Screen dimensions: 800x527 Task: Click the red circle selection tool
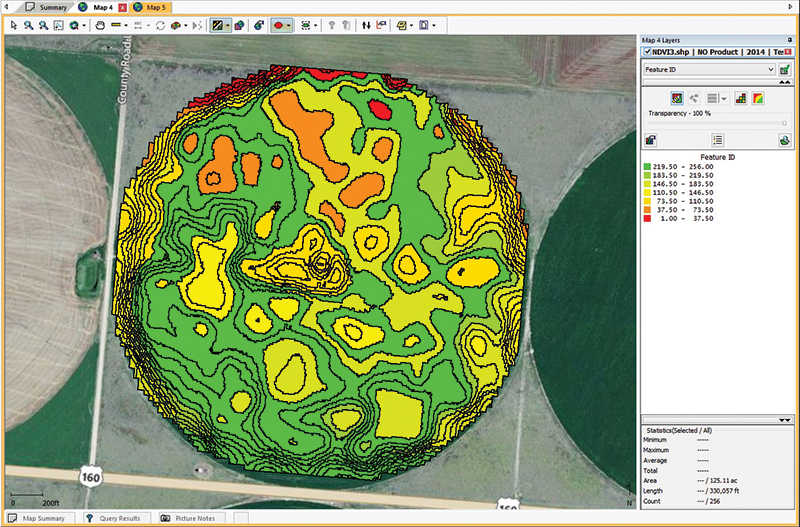click(279, 24)
